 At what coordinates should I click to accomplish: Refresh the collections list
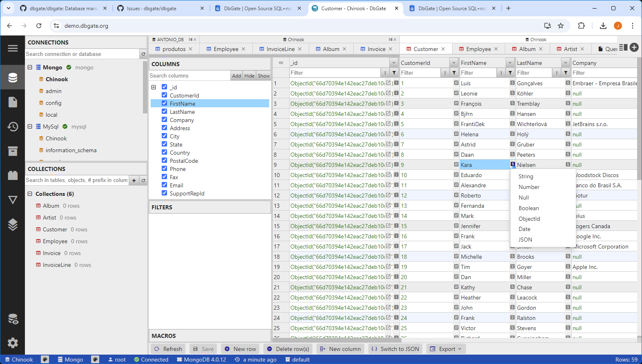click(143, 180)
